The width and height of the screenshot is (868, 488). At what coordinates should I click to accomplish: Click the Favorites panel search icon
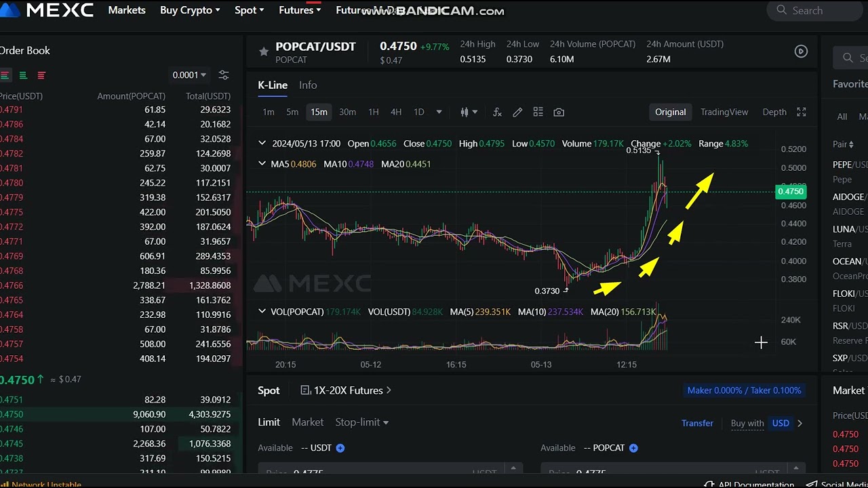point(848,58)
